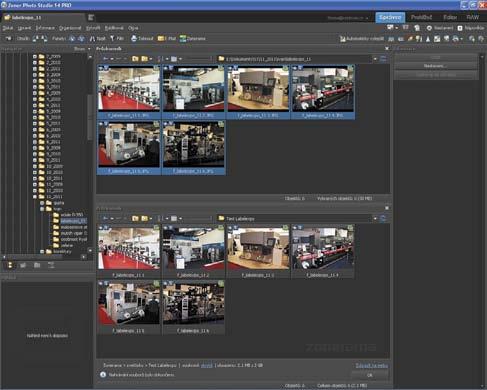Open Nastavení settings gear
The image size is (487, 390).
click(x=439, y=28)
